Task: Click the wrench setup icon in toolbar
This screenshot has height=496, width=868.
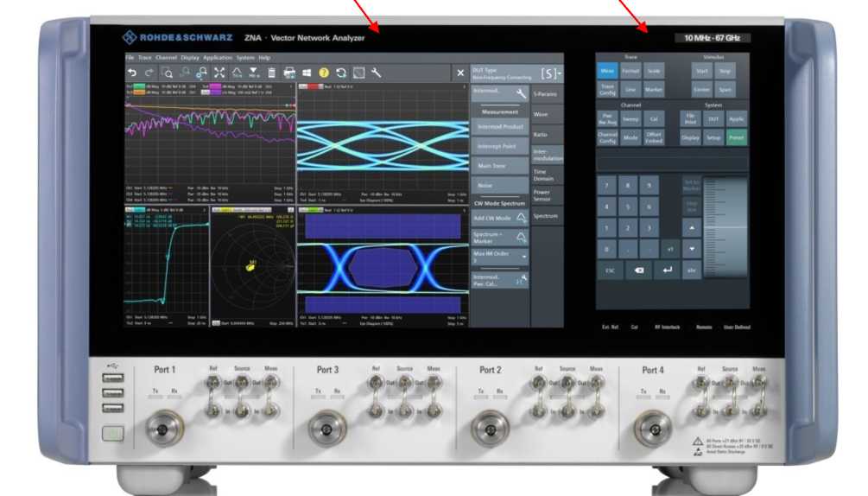Action: click(x=376, y=73)
